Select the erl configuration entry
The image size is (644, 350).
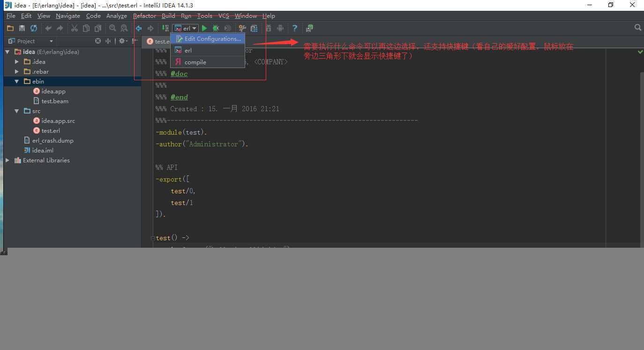[x=208, y=50]
